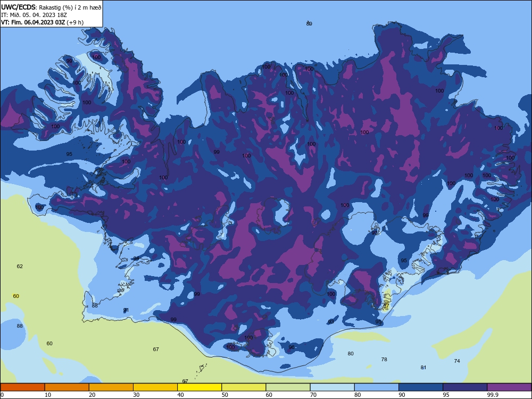The width and height of the screenshot is (532, 399).
Task: Choose the purple above-99.9 legend swatch
Action: point(509,387)
